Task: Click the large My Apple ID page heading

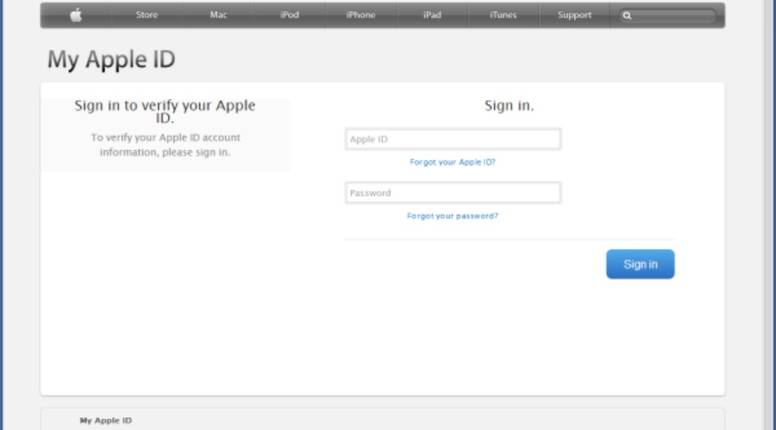Action: coord(111,60)
